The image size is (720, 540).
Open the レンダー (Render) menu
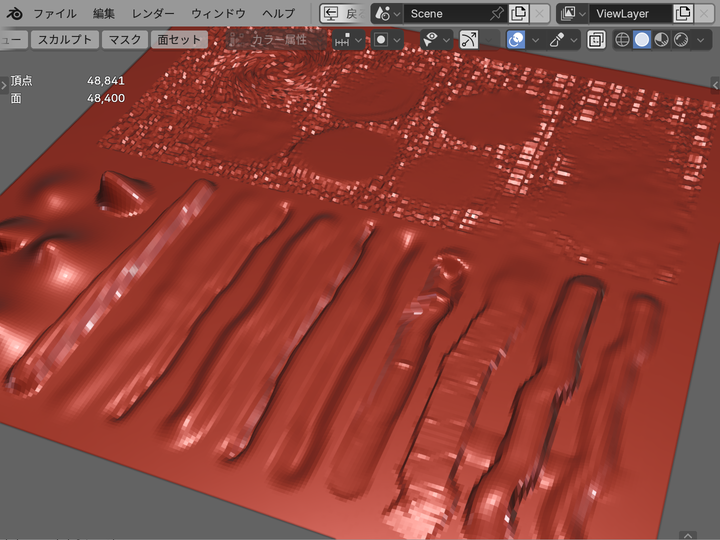coord(152,14)
